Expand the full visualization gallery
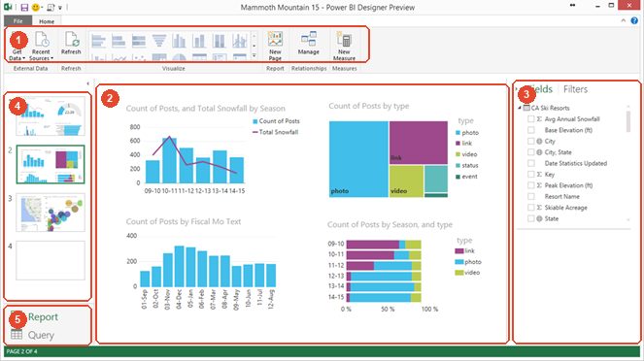This screenshot has height=361, width=644. point(254,55)
